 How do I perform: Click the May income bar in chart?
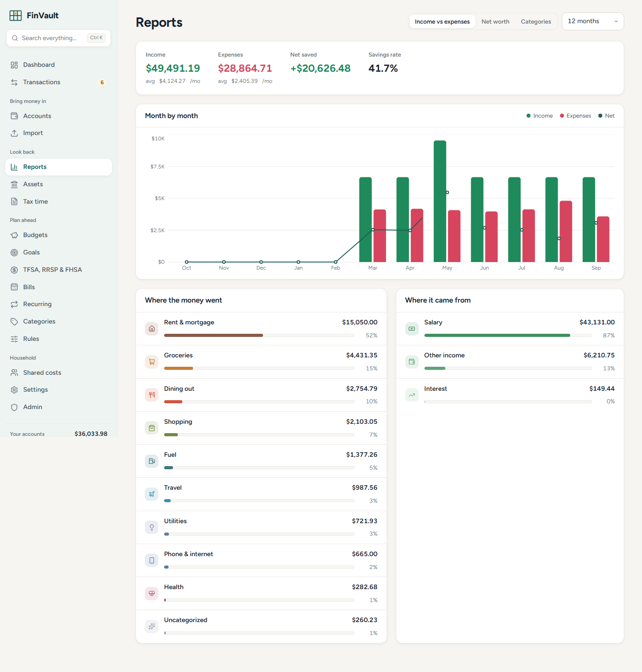[x=440, y=201]
